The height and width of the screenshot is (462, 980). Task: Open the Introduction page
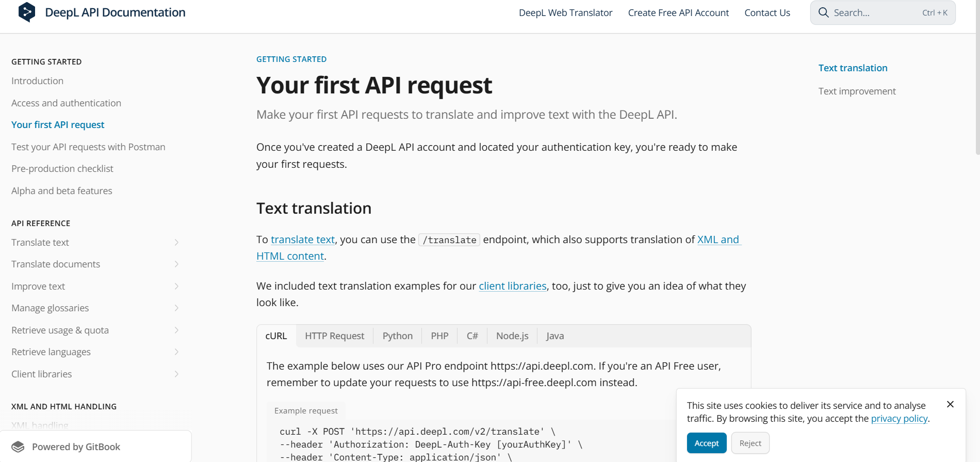(38, 81)
